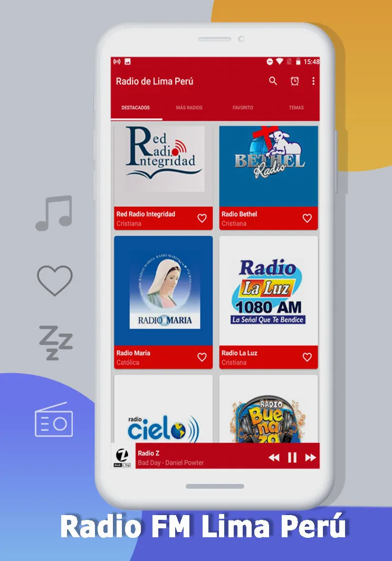
Task: Switch to the DESTACADOS tab
Action: click(x=136, y=107)
